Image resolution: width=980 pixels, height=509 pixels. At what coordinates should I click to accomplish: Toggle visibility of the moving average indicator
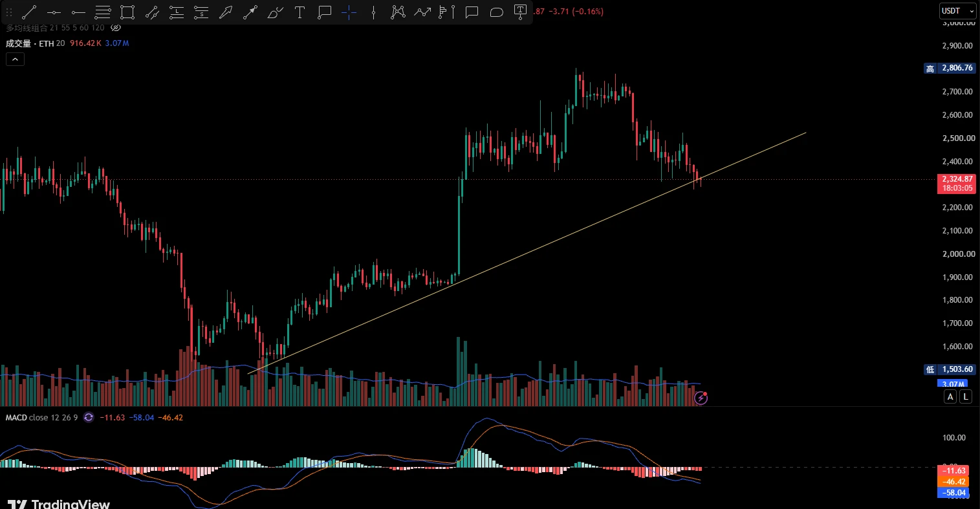(x=116, y=28)
